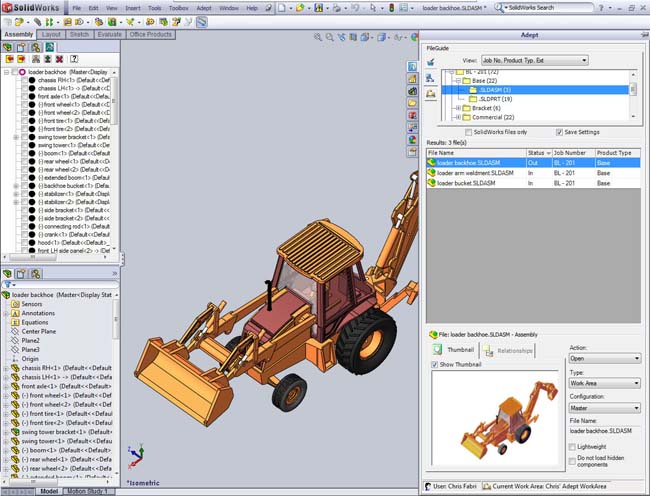Sort results by the Status column header
The image size is (650, 496).
(539, 153)
